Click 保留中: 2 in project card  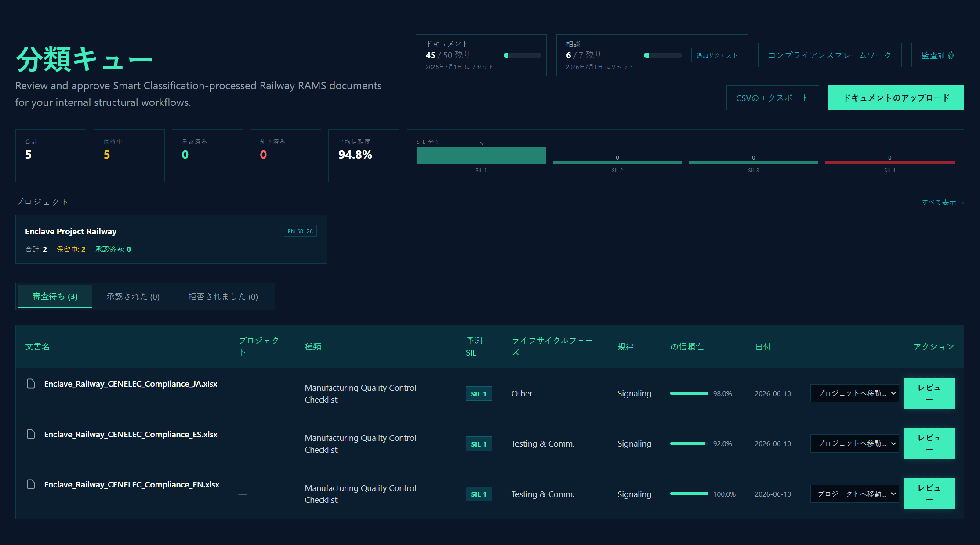(71, 249)
